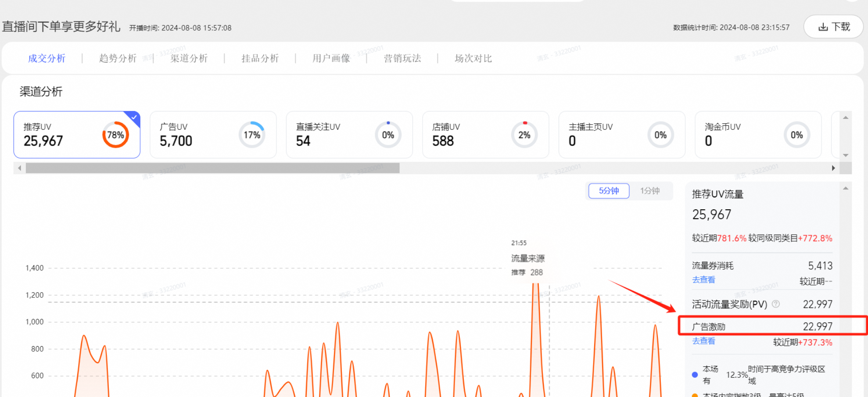Screen dimensions: 868x397
Task: Click the right arrow of cards scrollbar
Action: point(833,168)
